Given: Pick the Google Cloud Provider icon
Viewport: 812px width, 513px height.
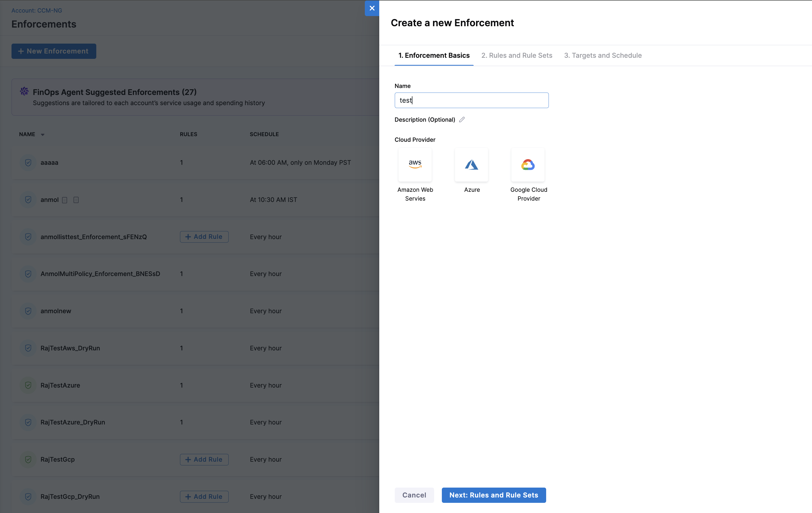Looking at the screenshot, I should [x=528, y=164].
